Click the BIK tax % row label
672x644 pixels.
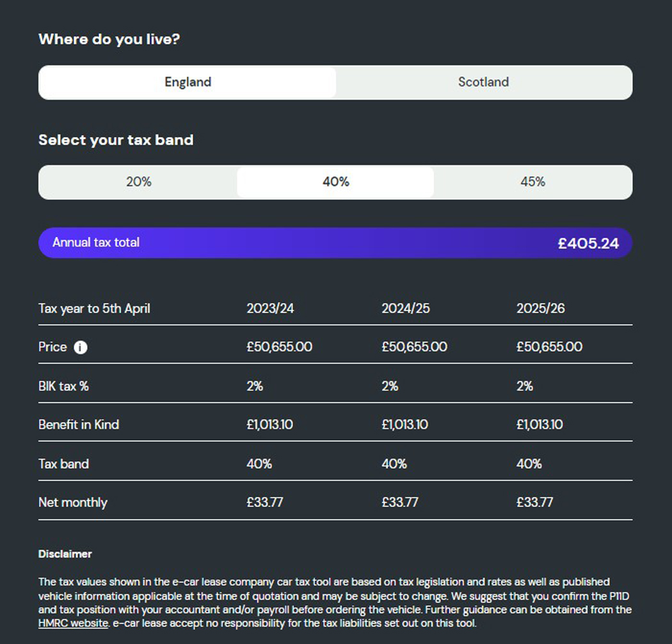pyautogui.click(x=63, y=386)
